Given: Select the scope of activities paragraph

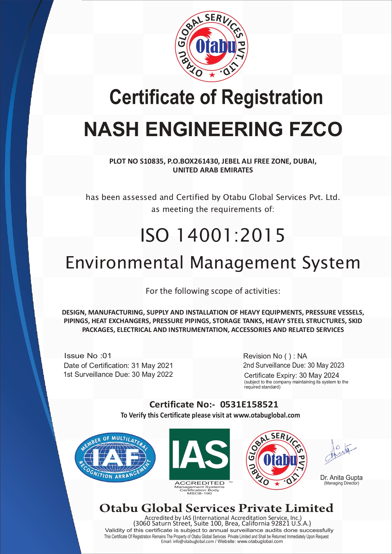Looking at the screenshot, I should pyautogui.click(x=213, y=321).
